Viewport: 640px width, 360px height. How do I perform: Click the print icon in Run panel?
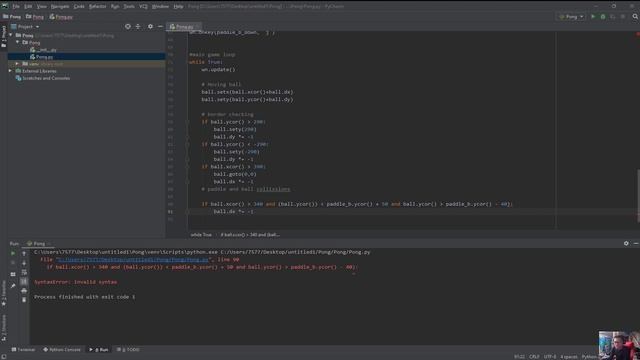(24, 291)
